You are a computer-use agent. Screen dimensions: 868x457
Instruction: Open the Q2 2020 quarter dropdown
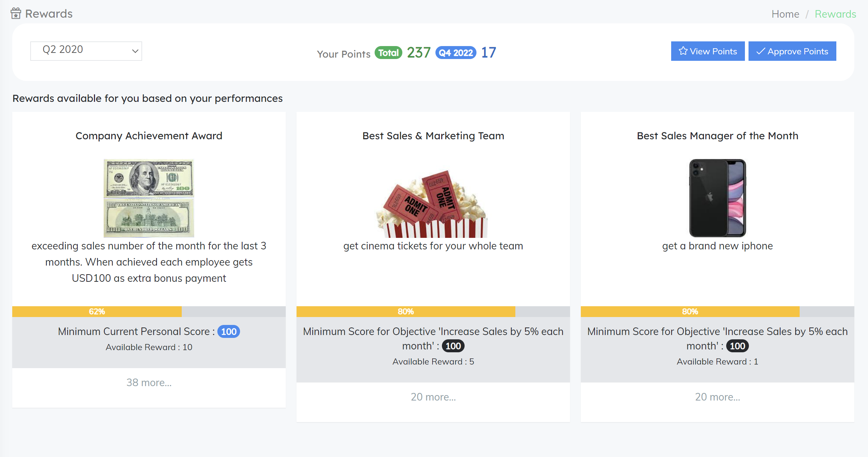coord(86,51)
